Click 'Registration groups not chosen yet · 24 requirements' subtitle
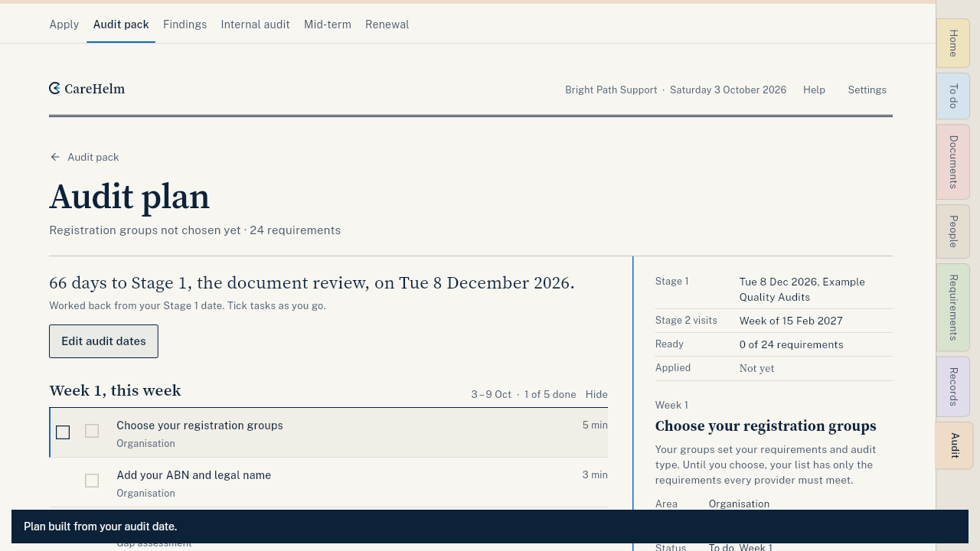 (194, 230)
